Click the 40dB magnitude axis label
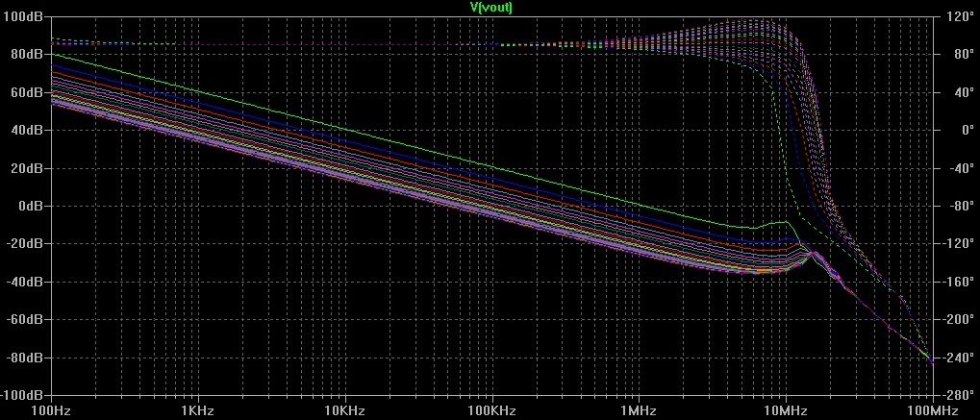The height and width of the screenshot is (420, 980). coord(26,130)
